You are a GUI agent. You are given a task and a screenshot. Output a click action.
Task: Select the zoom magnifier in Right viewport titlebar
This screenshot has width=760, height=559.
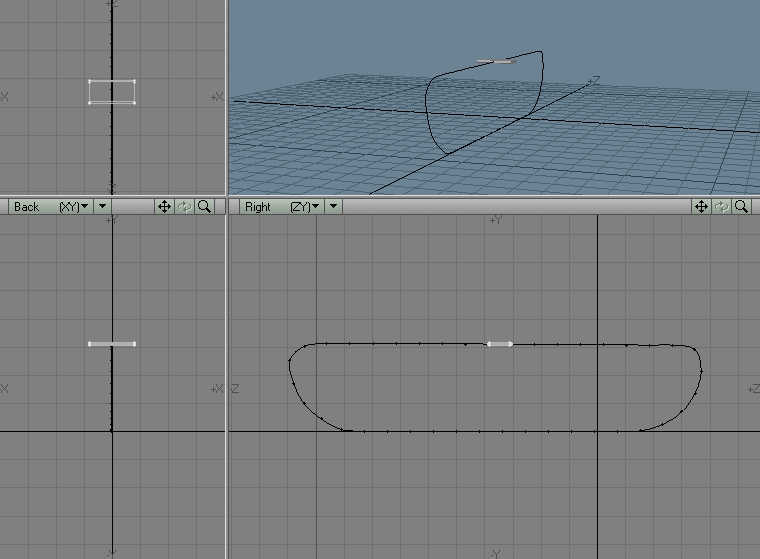(x=741, y=207)
